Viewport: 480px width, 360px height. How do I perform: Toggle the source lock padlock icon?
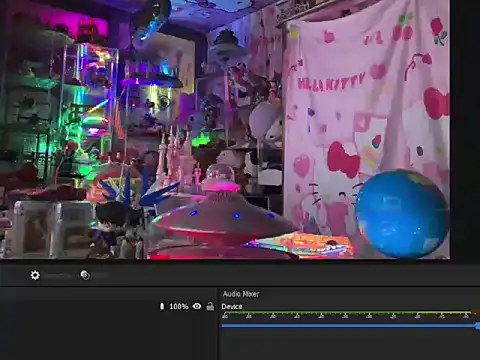click(210, 306)
